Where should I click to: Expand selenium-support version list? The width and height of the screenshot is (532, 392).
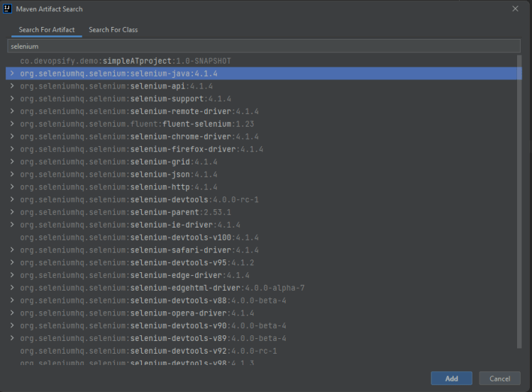11,99
